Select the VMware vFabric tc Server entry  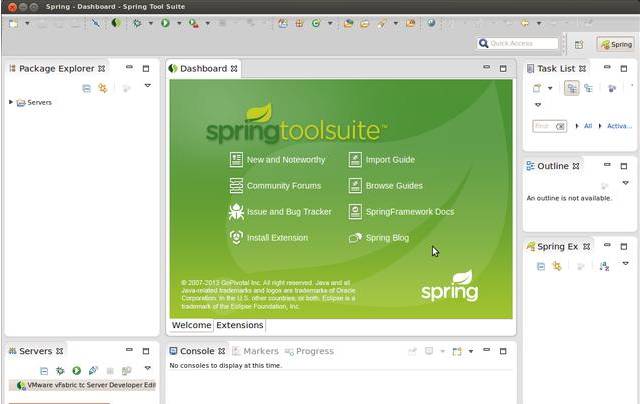[82, 385]
